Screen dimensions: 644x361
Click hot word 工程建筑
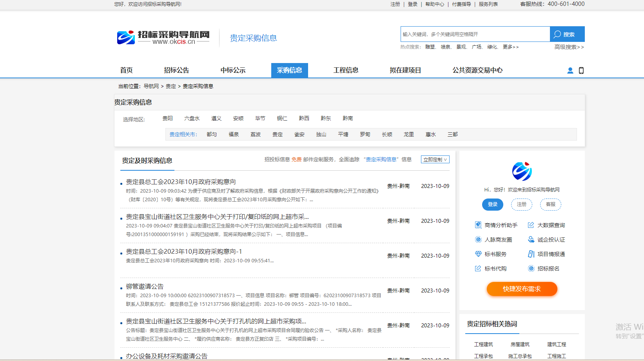483,345
